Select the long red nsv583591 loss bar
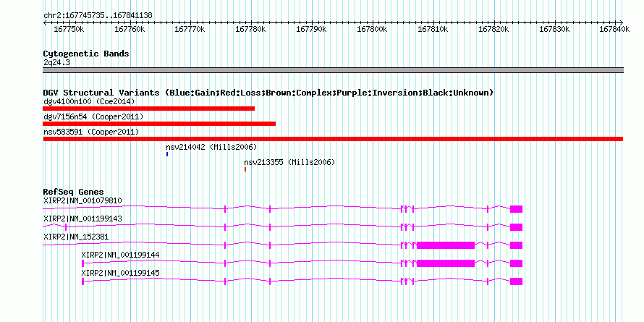 point(333,139)
